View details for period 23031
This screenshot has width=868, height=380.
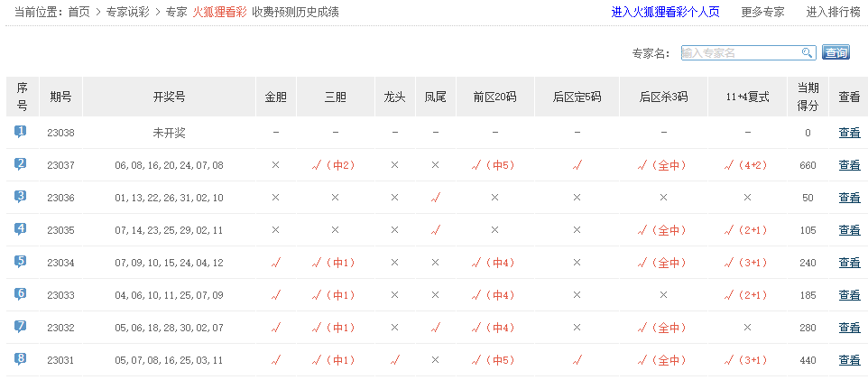(849, 360)
